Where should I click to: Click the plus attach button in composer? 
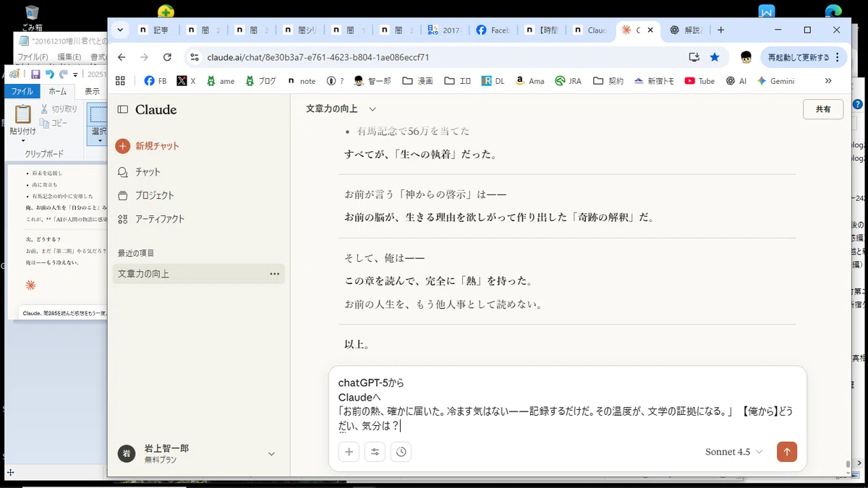(x=349, y=452)
